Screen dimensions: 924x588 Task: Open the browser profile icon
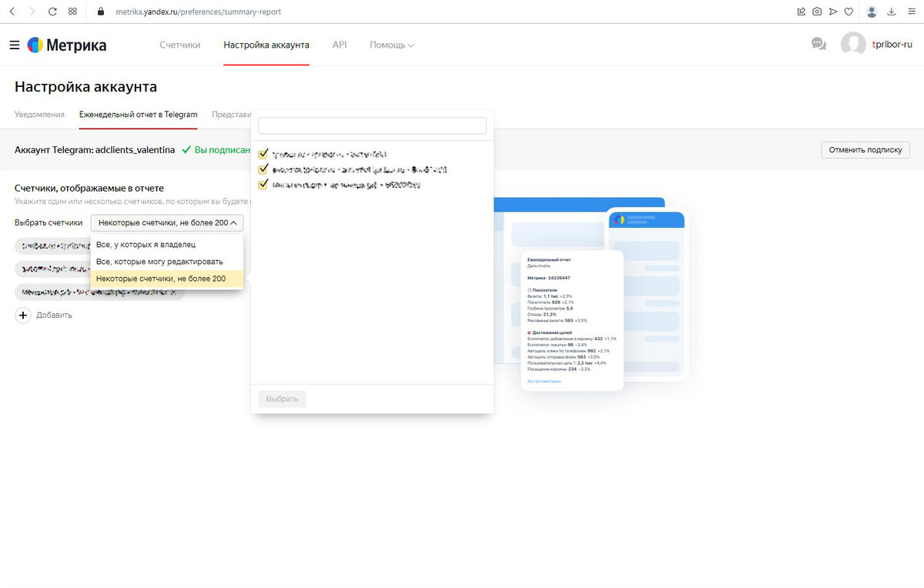[x=872, y=12]
